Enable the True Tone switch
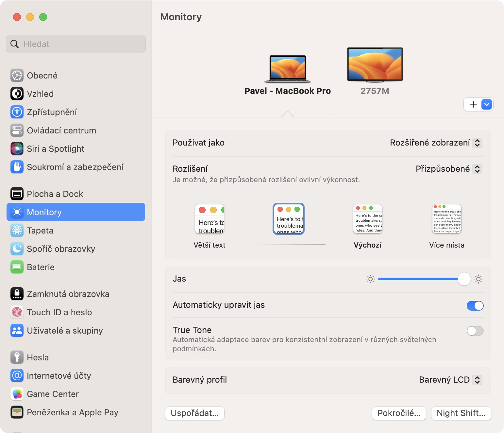 tap(475, 331)
